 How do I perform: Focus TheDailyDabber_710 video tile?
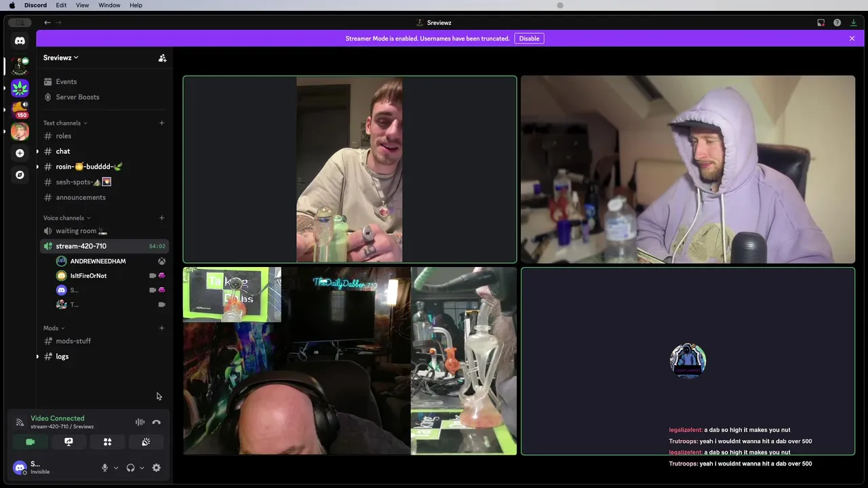pyautogui.click(x=350, y=361)
